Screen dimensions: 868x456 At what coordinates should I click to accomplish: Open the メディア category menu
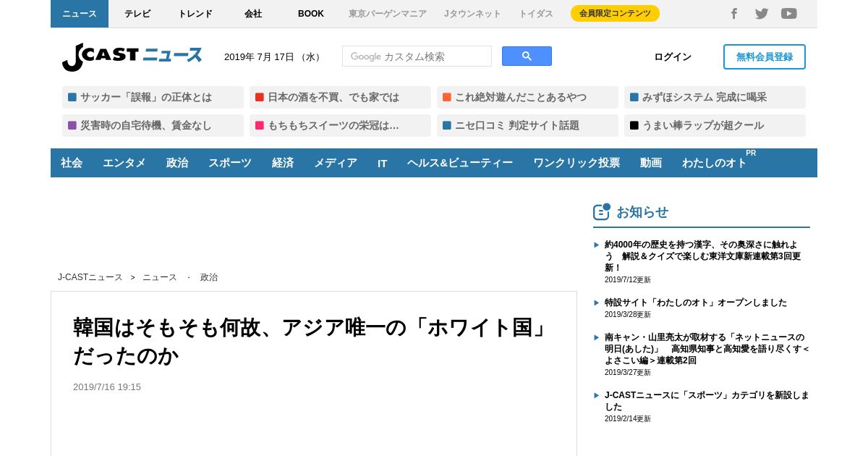point(336,163)
